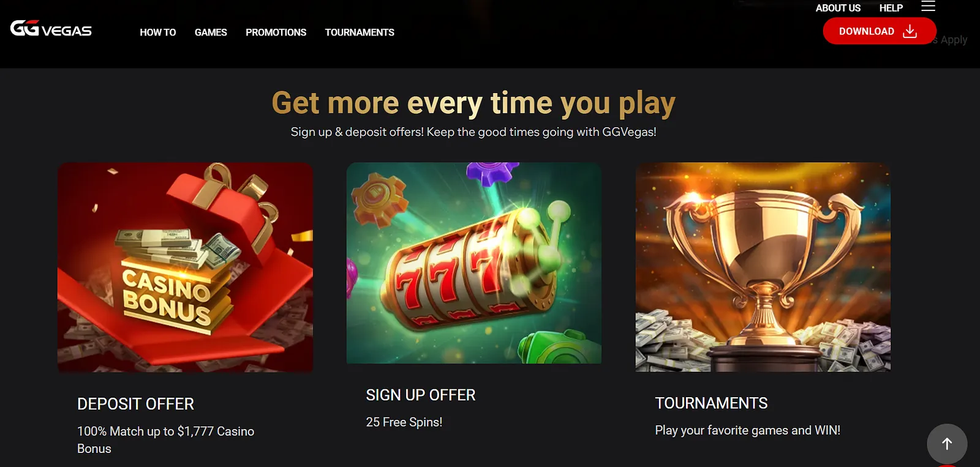Click the ABOUT US link
Viewport: 980px width, 467px height.
click(x=838, y=8)
